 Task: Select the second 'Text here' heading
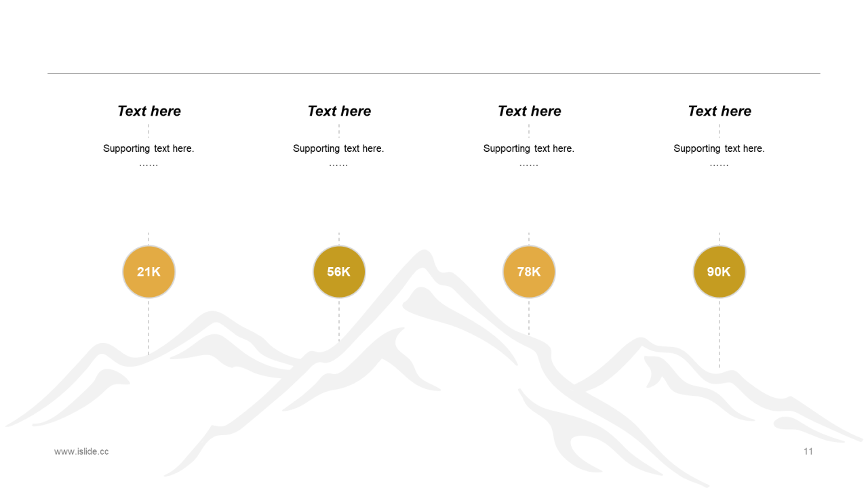point(339,111)
